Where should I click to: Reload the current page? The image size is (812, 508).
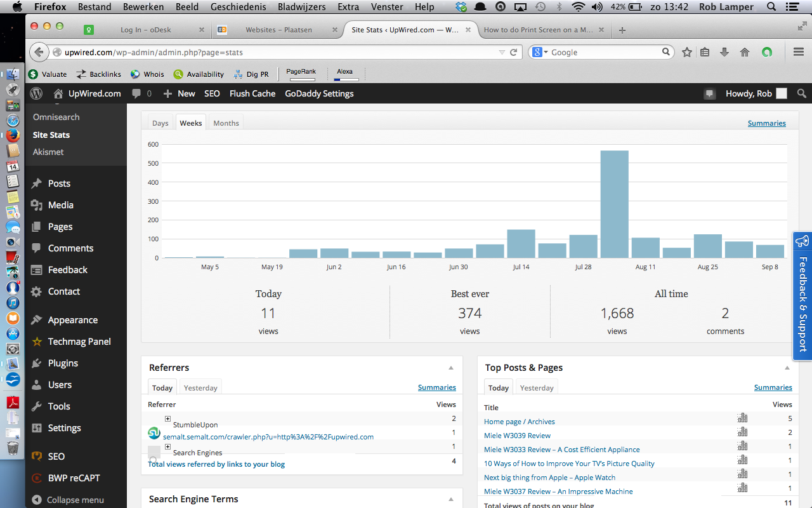tap(514, 53)
